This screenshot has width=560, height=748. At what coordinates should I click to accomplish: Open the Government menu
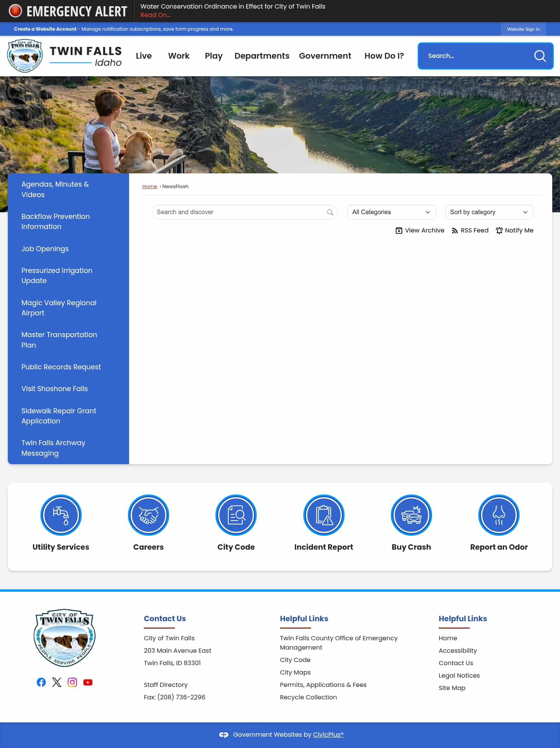(325, 56)
